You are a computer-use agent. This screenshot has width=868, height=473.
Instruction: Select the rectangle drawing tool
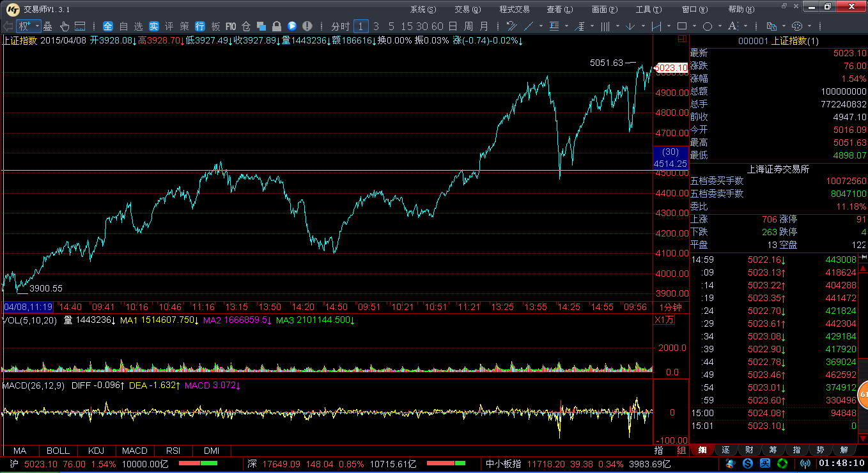[x=682, y=26]
